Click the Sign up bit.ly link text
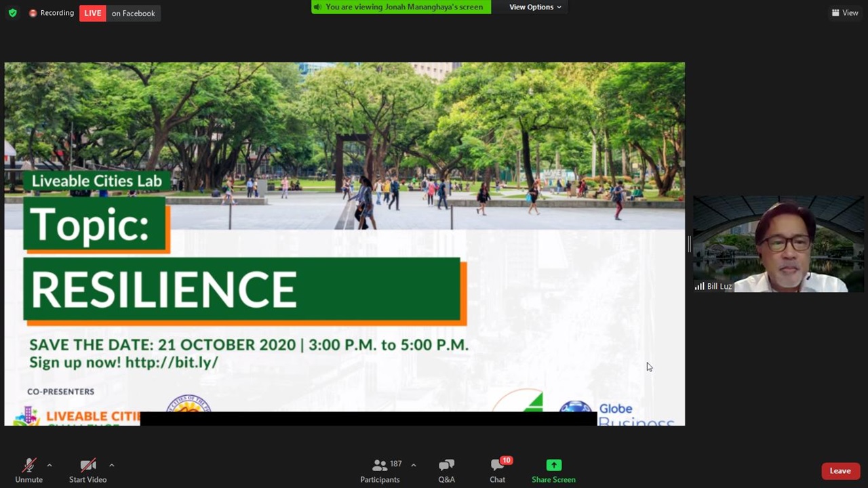868x488 pixels. tap(123, 362)
